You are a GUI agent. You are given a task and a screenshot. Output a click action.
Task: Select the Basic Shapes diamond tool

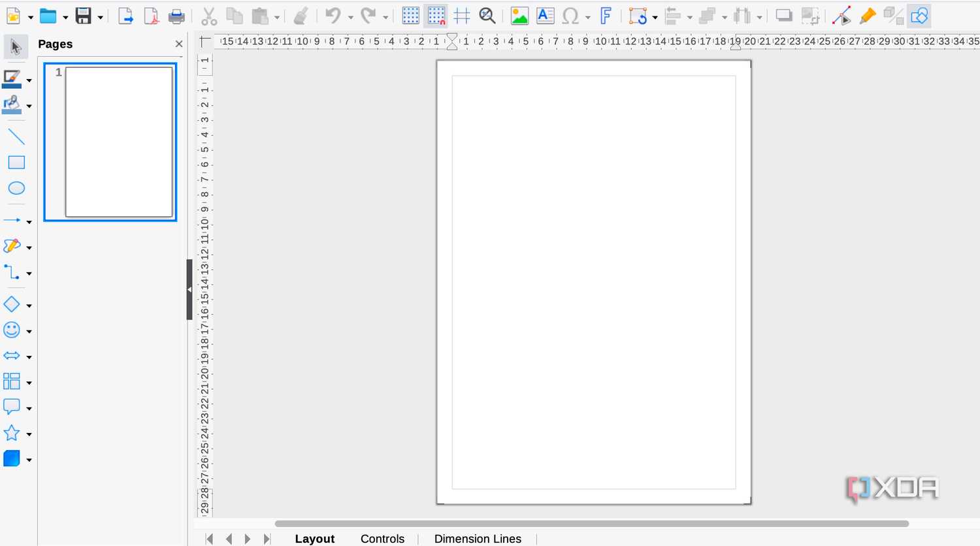pyautogui.click(x=12, y=304)
